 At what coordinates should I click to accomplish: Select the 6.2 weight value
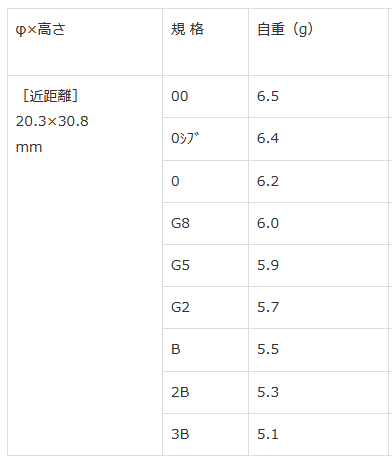click(x=268, y=181)
